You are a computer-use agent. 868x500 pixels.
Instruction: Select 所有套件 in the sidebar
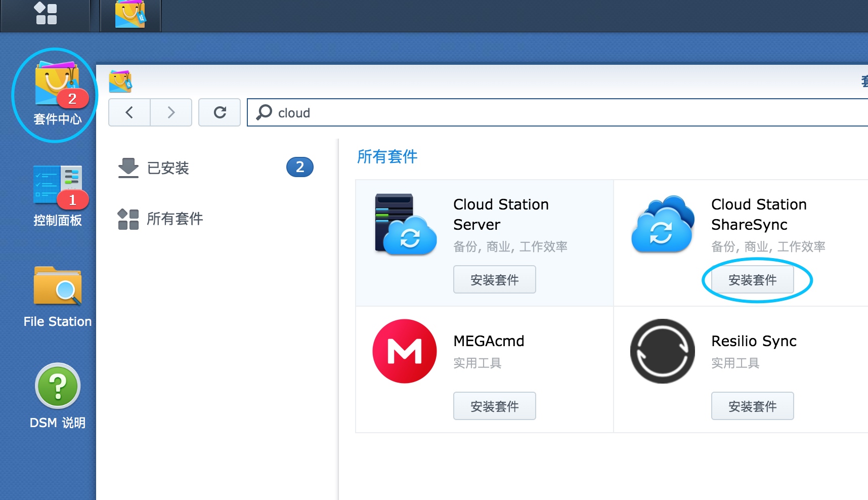pyautogui.click(x=215, y=219)
